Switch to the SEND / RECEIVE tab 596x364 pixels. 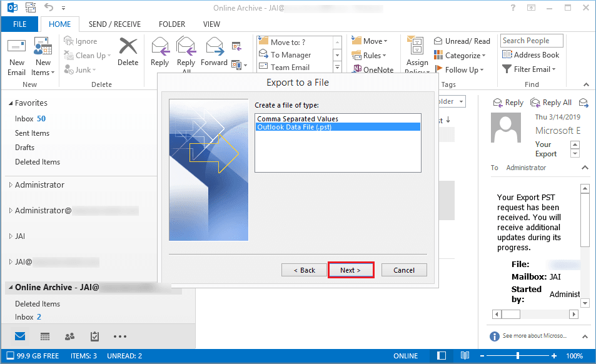[x=115, y=24]
